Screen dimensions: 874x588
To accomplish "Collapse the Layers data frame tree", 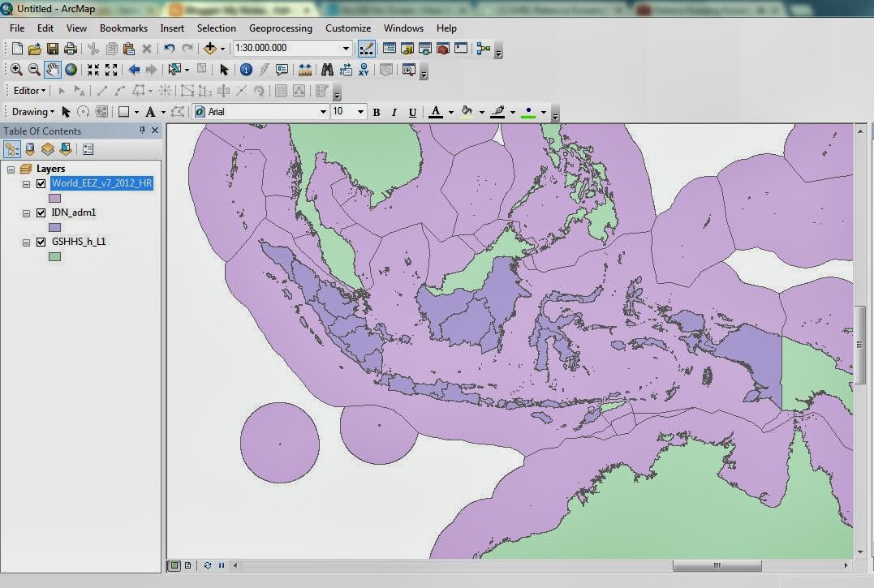I will click(11, 169).
